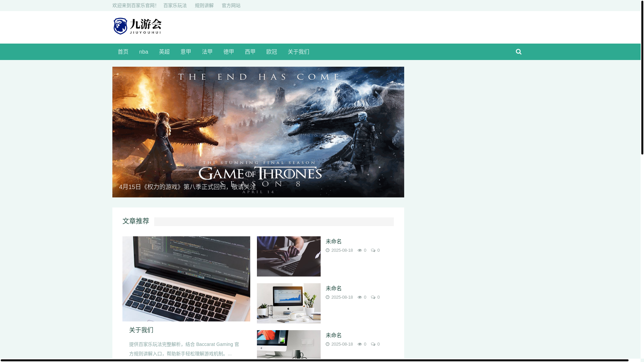Open the 关于我们 featured article title
The image size is (644, 362).
pyautogui.click(x=141, y=330)
